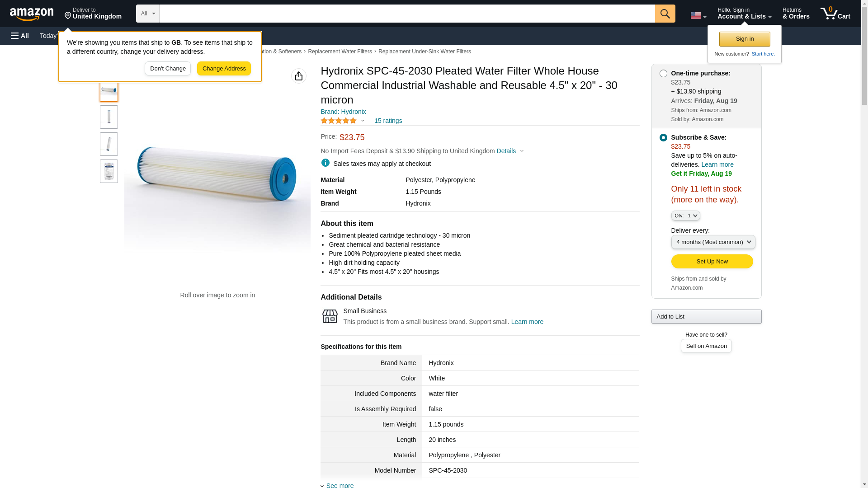Click the Amazon logo home icon
The height and width of the screenshot is (488, 868).
point(32,14)
